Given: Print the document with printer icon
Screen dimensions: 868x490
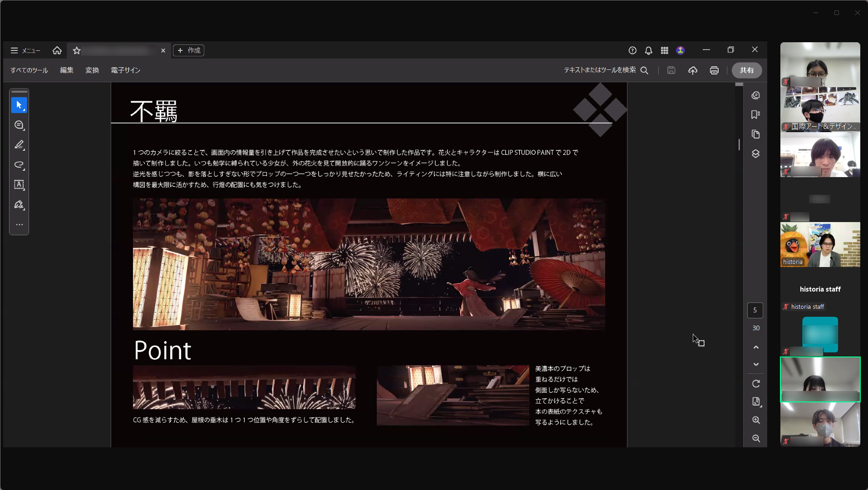Looking at the screenshot, I should 714,70.
